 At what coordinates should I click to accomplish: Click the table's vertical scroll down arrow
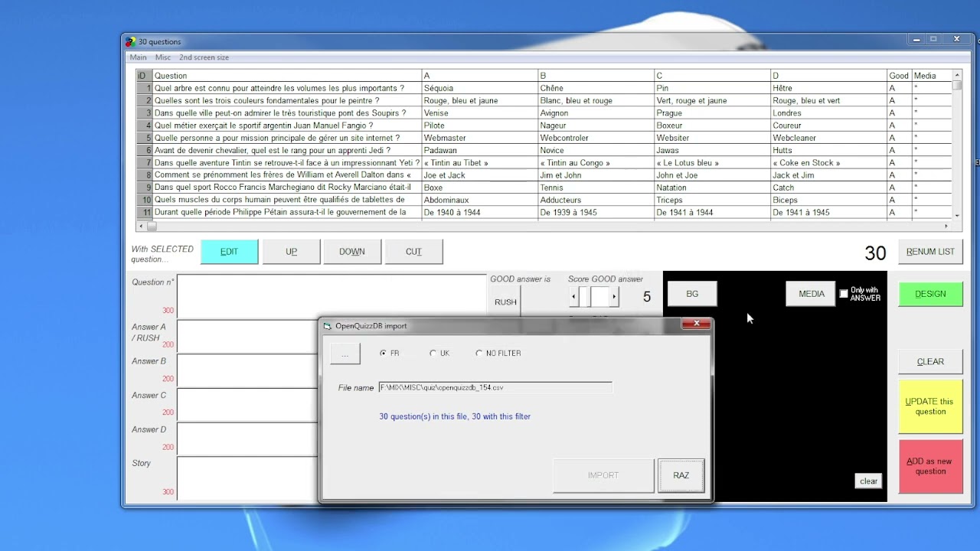click(957, 217)
